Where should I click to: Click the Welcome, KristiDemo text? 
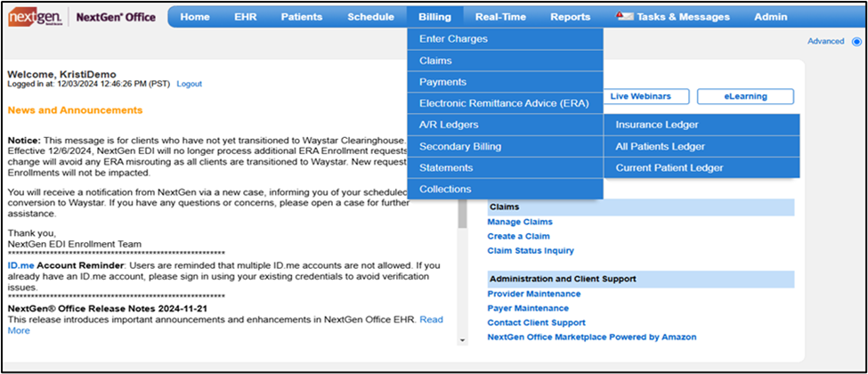click(62, 75)
